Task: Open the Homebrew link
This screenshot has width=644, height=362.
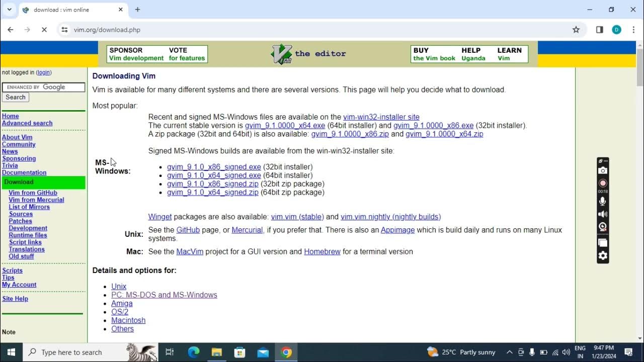Action: [x=322, y=252]
